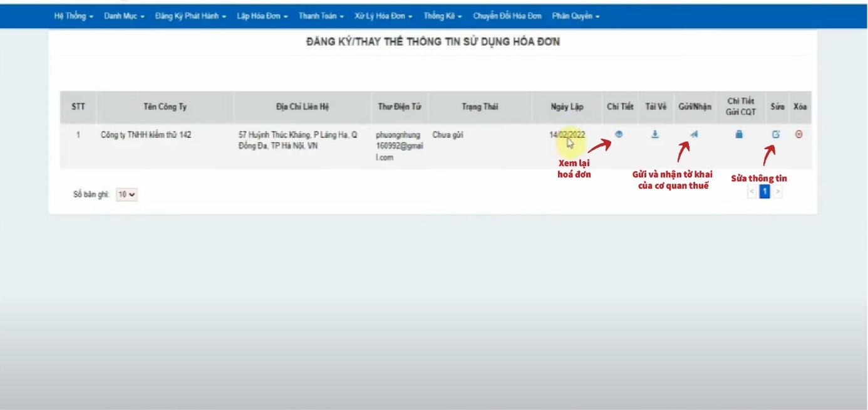This screenshot has width=868, height=410.
Task: Click the Gửi/Nhận send icon
Action: click(x=694, y=134)
